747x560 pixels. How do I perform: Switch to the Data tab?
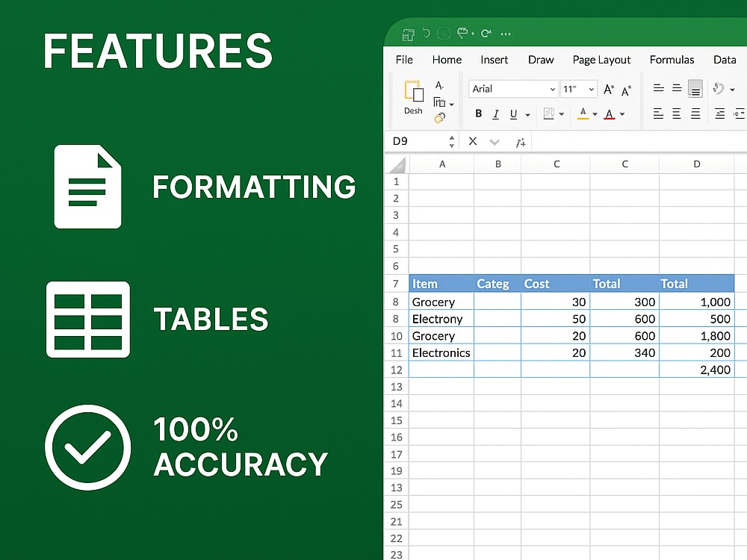[x=725, y=60]
